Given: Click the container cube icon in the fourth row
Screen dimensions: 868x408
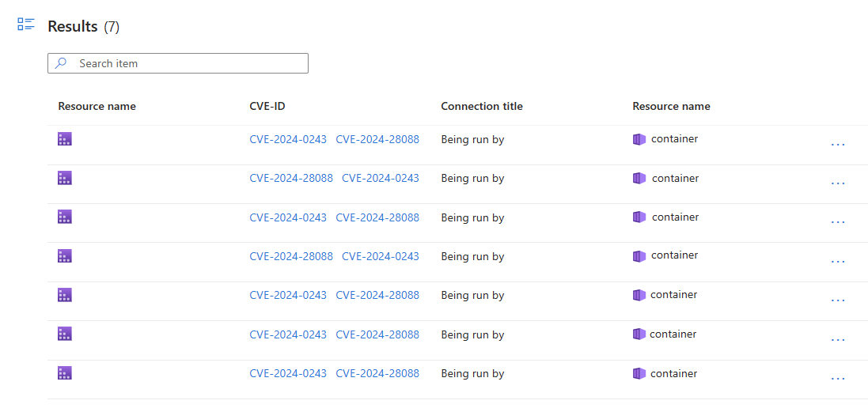Looking at the screenshot, I should tap(639, 256).
